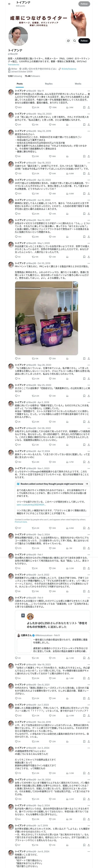Open the 73.4K Followers list
Viewport: 98px width, 868px height.
[32, 76]
